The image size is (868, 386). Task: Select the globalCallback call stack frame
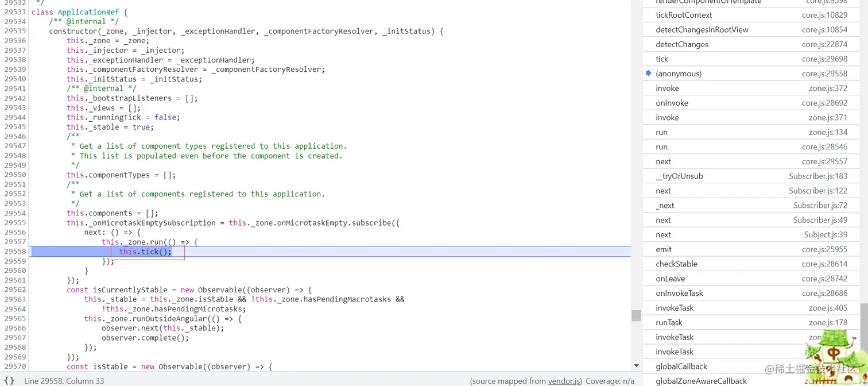751,366
